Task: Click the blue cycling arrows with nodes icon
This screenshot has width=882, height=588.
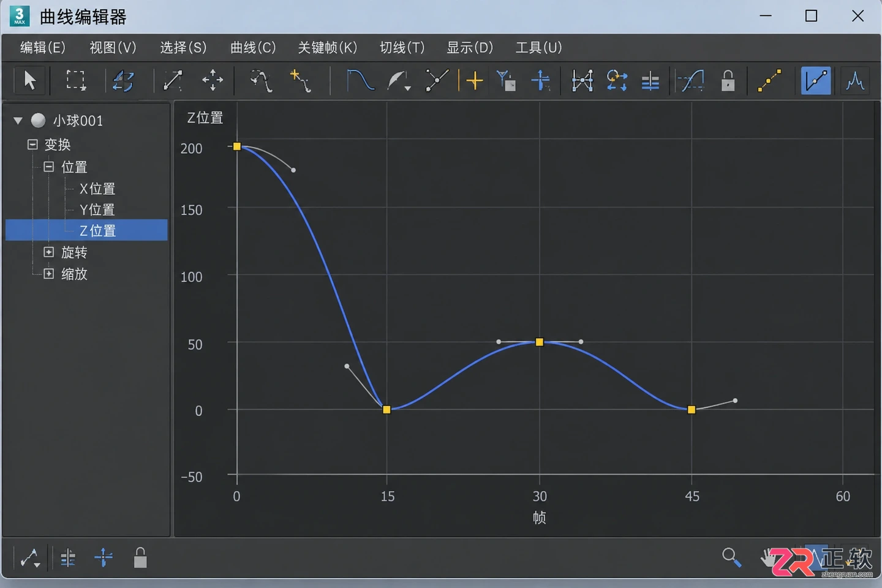Action: coord(617,80)
